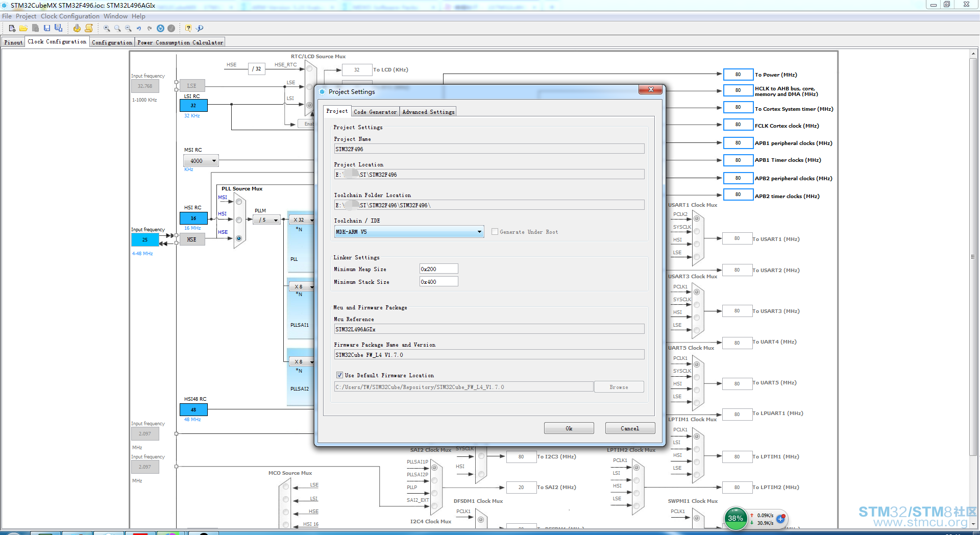Image resolution: width=980 pixels, height=535 pixels.
Task: Confirm settings with the Ok button
Action: point(569,428)
